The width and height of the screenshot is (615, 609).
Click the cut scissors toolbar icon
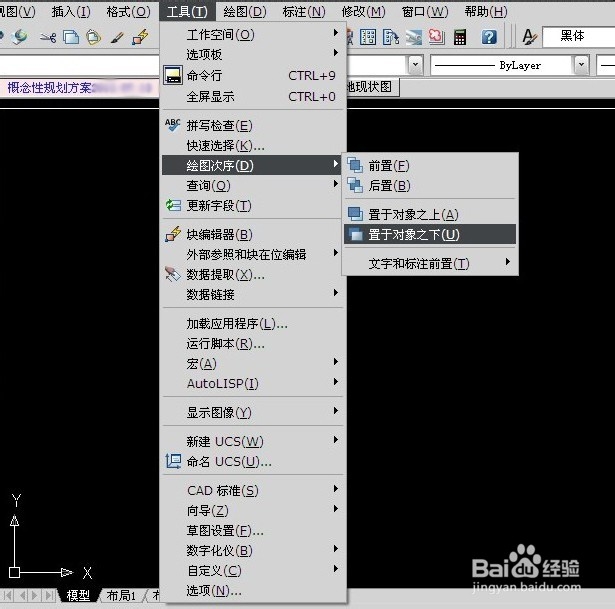[48, 38]
